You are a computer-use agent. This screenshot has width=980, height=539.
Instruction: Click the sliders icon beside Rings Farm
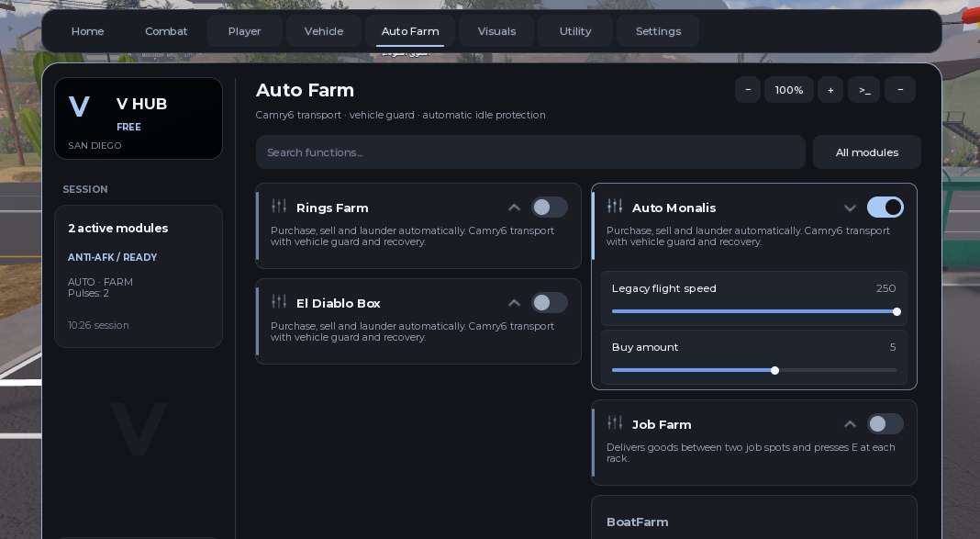point(279,206)
